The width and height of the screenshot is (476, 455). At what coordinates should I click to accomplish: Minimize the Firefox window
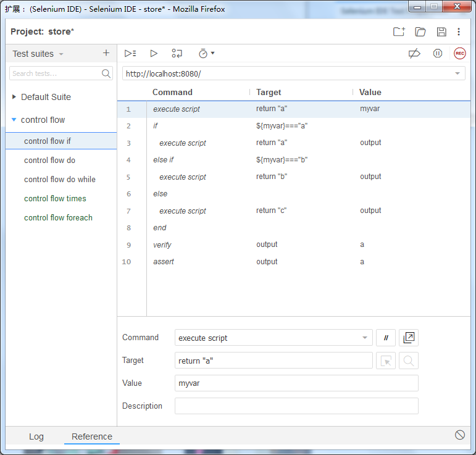click(x=417, y=7)
